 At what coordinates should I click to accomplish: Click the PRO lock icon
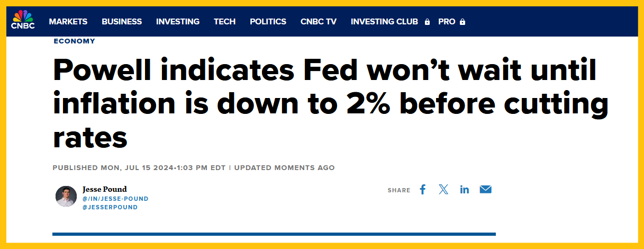tap(462, 22)
